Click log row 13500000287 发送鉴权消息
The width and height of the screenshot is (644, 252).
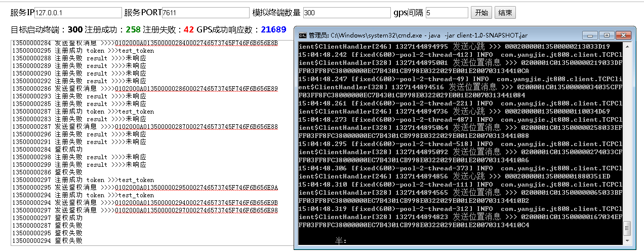click(145, 127)
